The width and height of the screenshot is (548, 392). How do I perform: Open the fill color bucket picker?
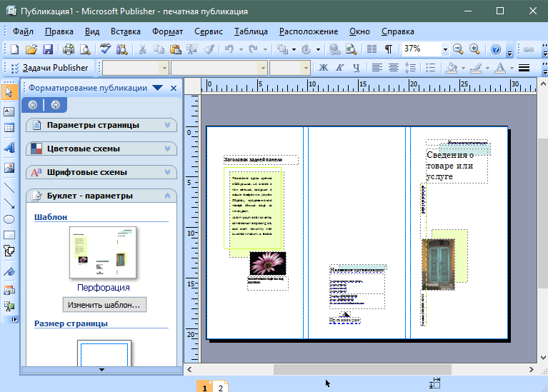451,68
